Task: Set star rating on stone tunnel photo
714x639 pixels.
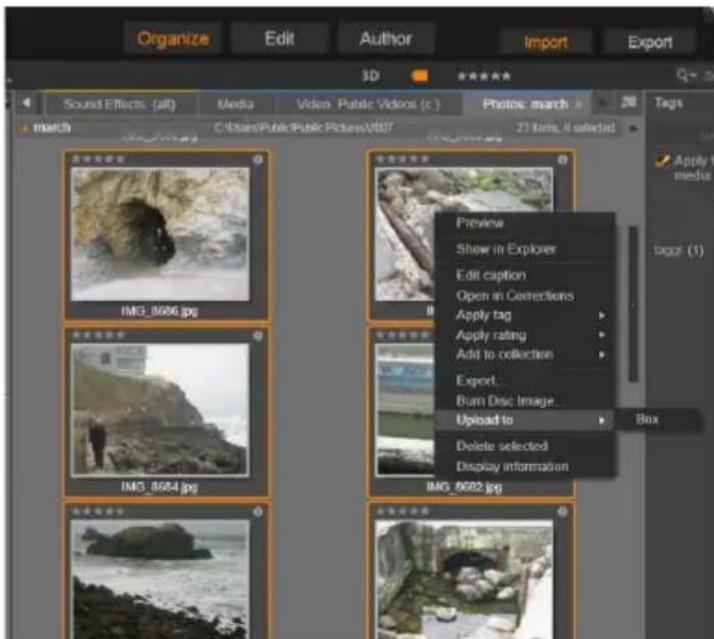Action: point(403,511)
